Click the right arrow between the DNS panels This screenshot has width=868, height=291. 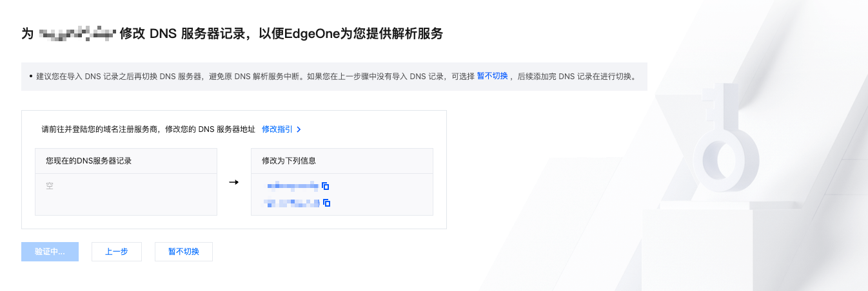(234, 182)
